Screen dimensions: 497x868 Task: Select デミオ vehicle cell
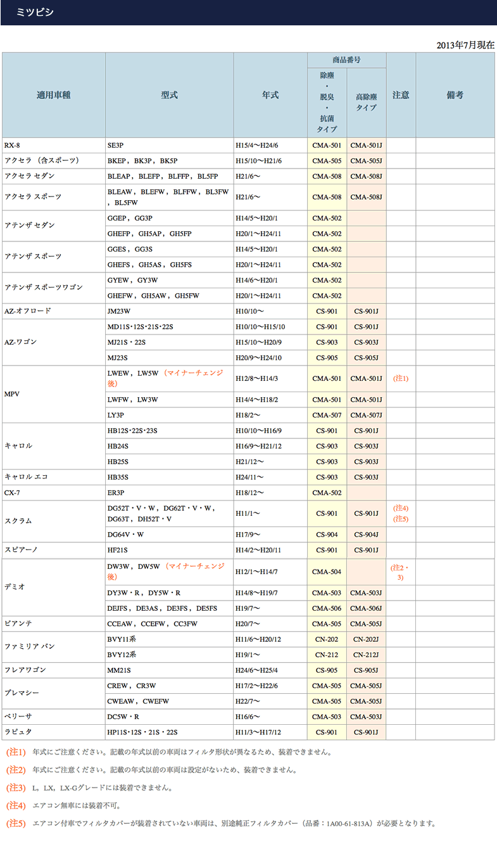point(54,587)
